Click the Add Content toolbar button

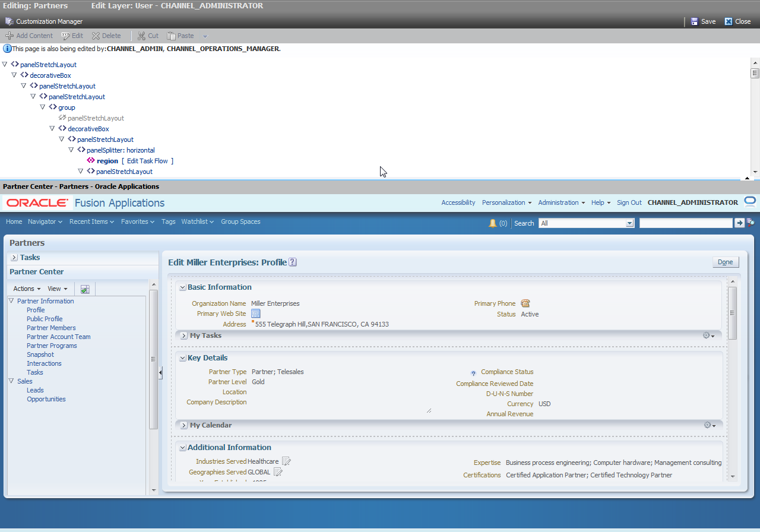coord(29,36)
